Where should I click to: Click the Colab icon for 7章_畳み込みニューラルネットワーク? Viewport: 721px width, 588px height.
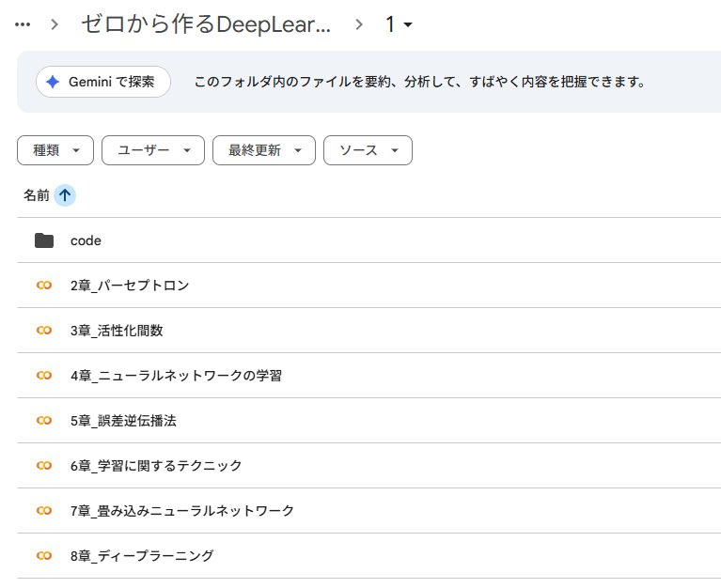click(x=44, y=510)
